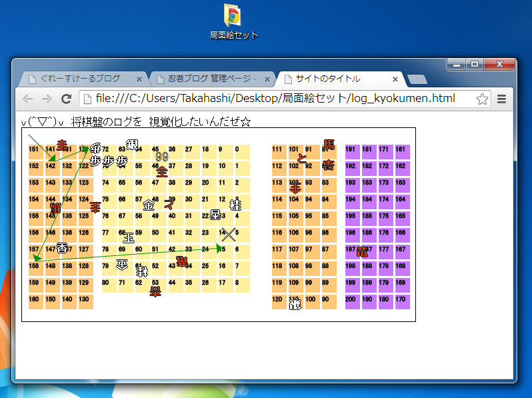Screen dimensions: 532x398
Task: Click the red piece beside cell 43
Action: click(182, 261)
